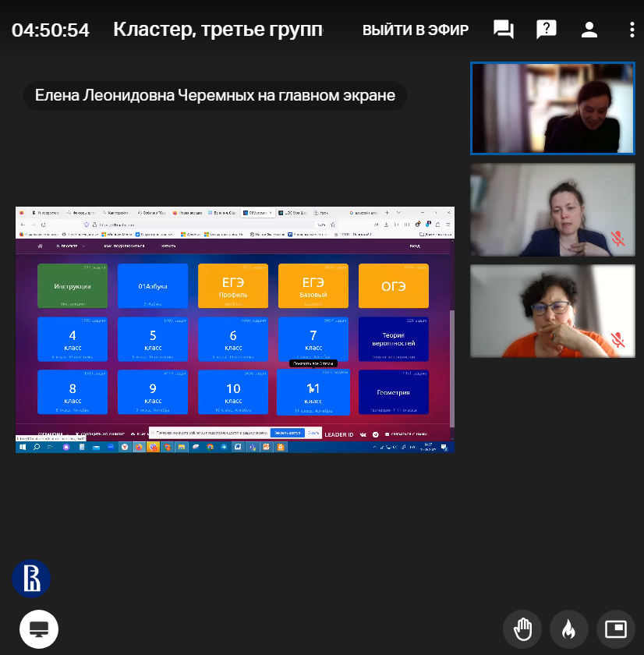Click muted microphone icon on middle participant
This screenshot has height=655, width=644.
[x=618, y=239]
